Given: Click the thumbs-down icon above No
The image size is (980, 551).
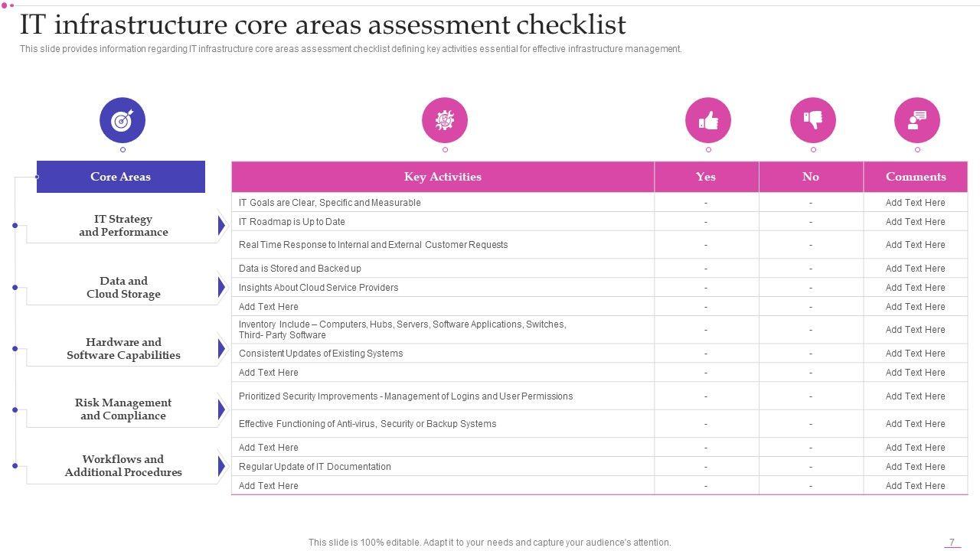Looking at the screenshot, I should tap(813, 120).
